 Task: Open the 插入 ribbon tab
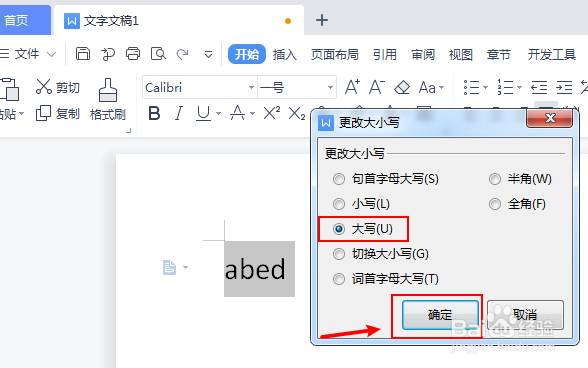(285, 55)
